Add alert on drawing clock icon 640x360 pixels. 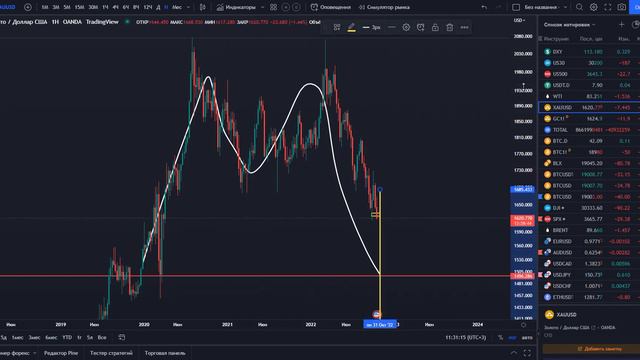pos(420,27)
